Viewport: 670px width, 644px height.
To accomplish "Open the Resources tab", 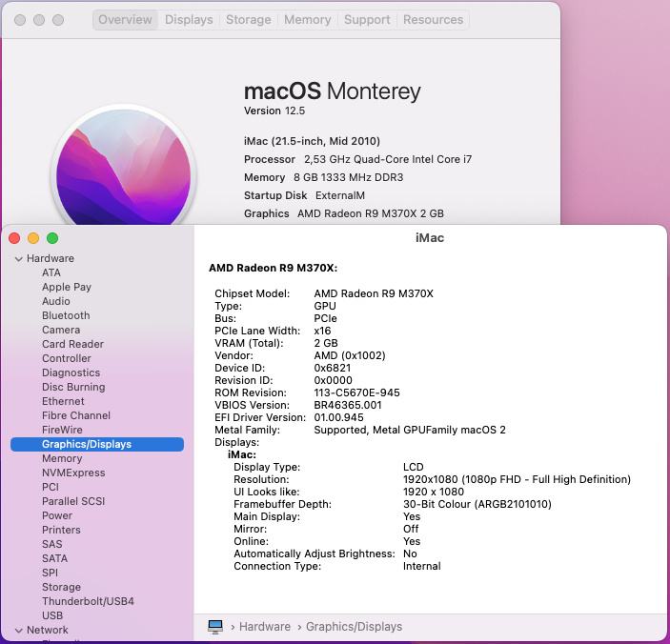I will (x=433, y=20).
